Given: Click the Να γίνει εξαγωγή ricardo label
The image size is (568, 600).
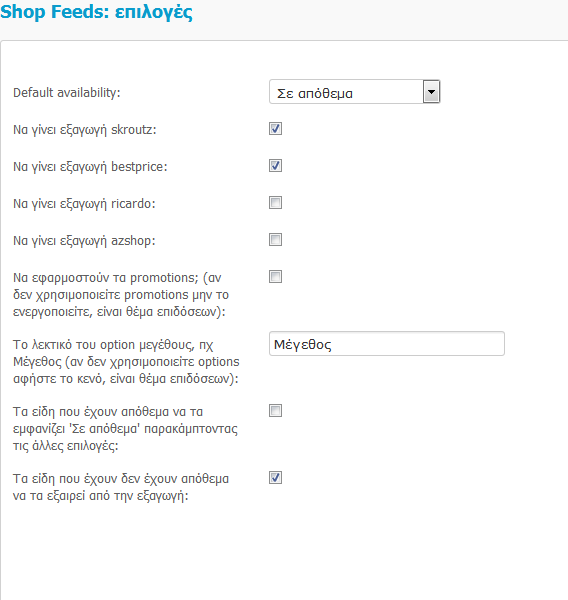Looking at the screenshot, I should pyautogui.click(x=85, y=204).
